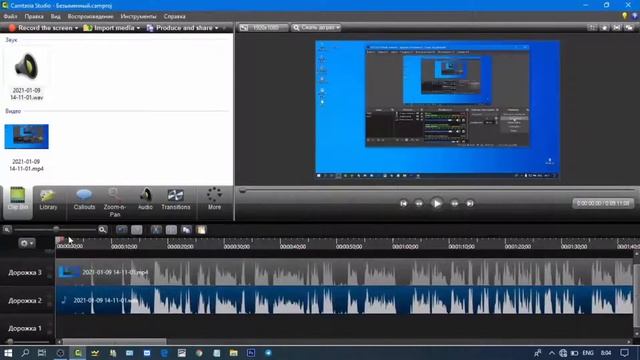Open the preview shrink-to-fit dropdown

pyautogui.click(x=316, y=28)
